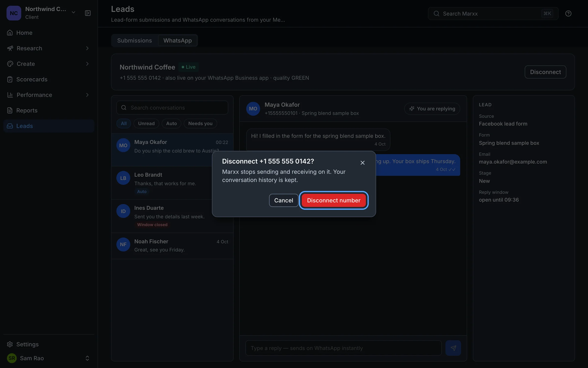The height and width of the screenshot is (368, 588).
Task: Open the Sam Rao account menu
Action: 49,358
